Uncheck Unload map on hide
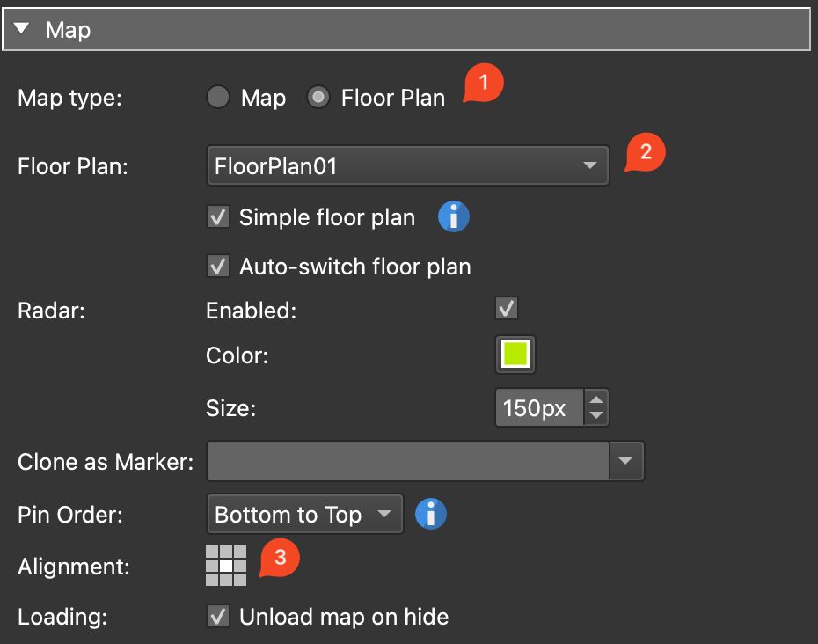The width and height of the screenshot is (818, 644). (217, 616)
